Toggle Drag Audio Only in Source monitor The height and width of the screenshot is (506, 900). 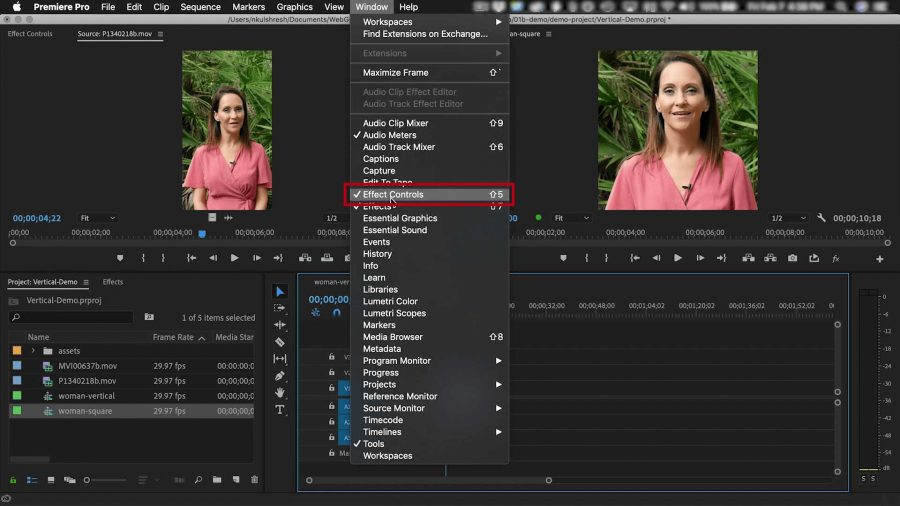click(228, 217)
